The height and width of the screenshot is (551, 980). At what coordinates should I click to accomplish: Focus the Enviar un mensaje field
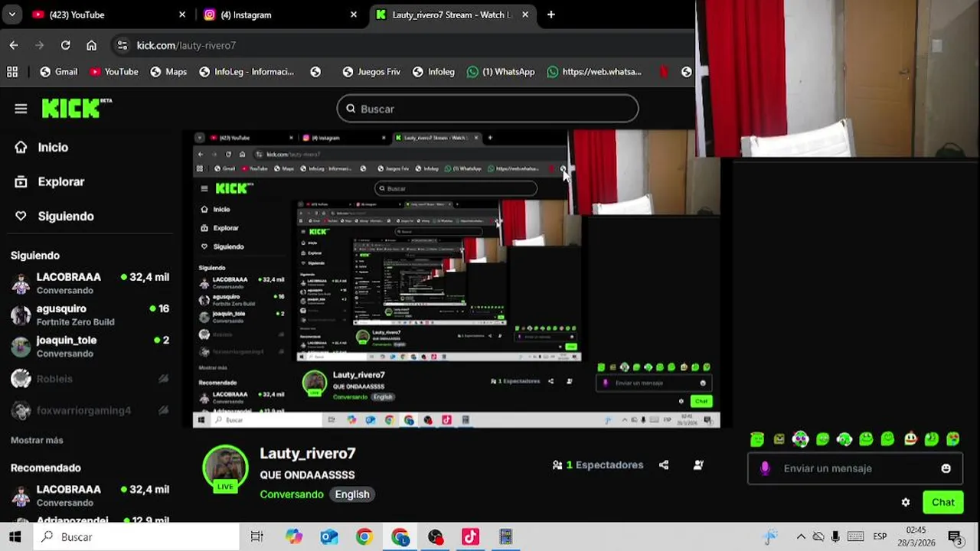(854, 468)
